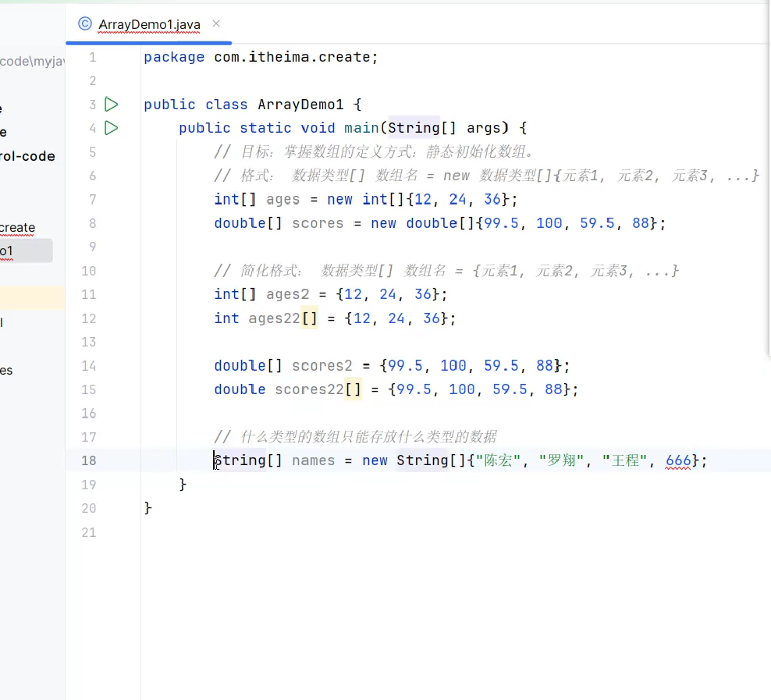Click the ArrayDemo1 class name on line 3

pos(300,105)
